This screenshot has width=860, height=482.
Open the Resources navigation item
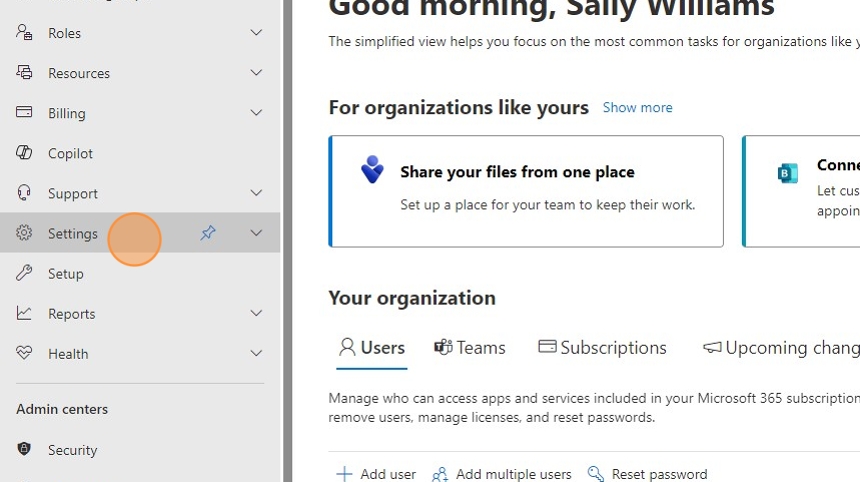point(140,72)
